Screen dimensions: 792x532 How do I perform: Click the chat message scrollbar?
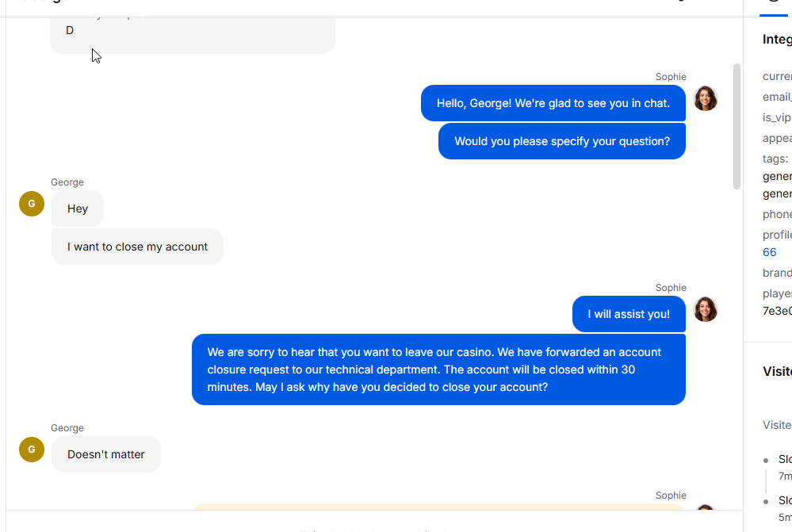[737, 126]
